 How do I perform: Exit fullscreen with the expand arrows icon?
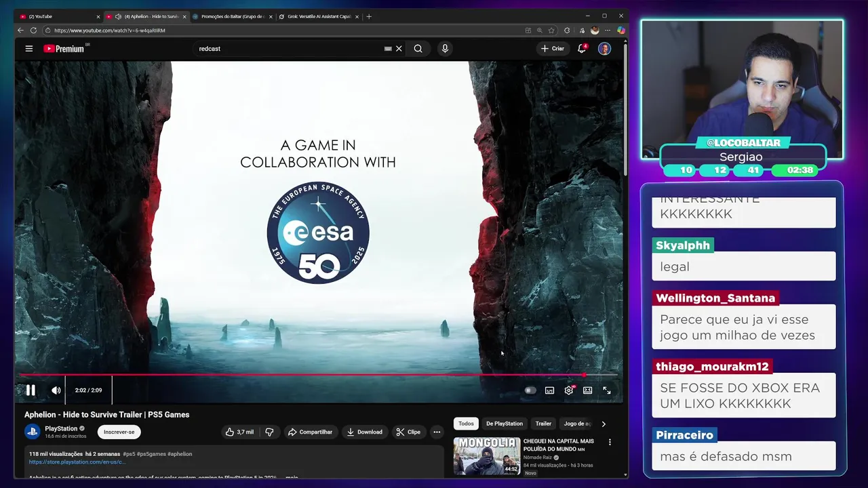point(607,390)
